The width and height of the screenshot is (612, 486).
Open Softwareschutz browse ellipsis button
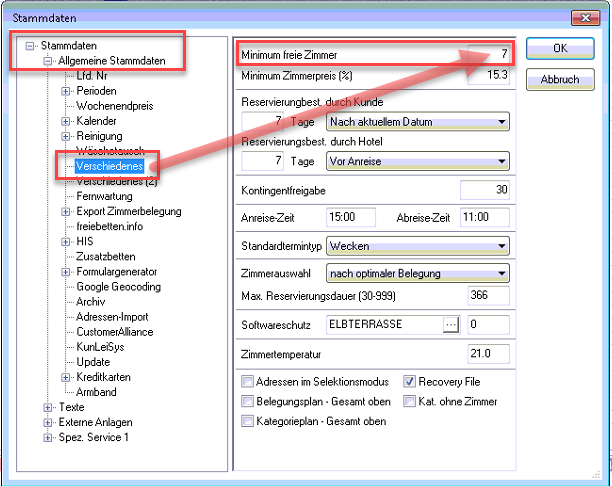coord(451,324)
